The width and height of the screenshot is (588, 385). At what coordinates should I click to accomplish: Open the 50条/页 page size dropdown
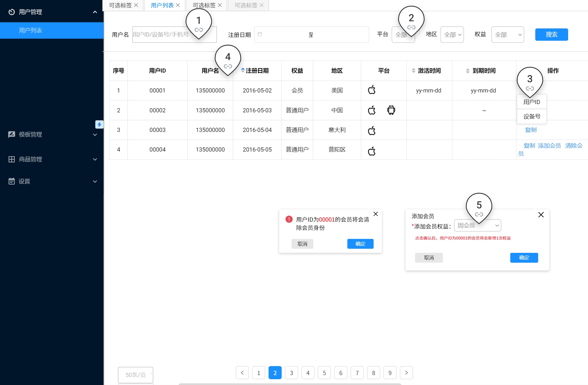pos(136,375)
